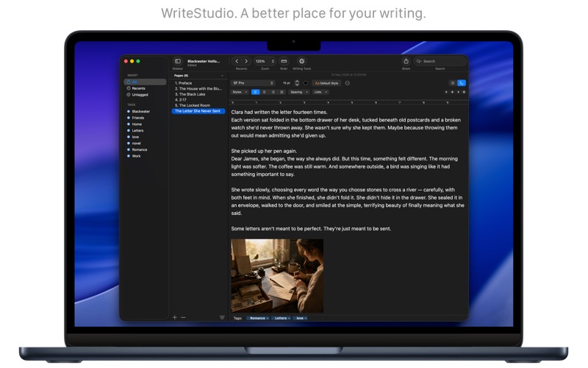Justify text in format bar
The height and width of the screenshot is (368, 588).
[282, 92]
